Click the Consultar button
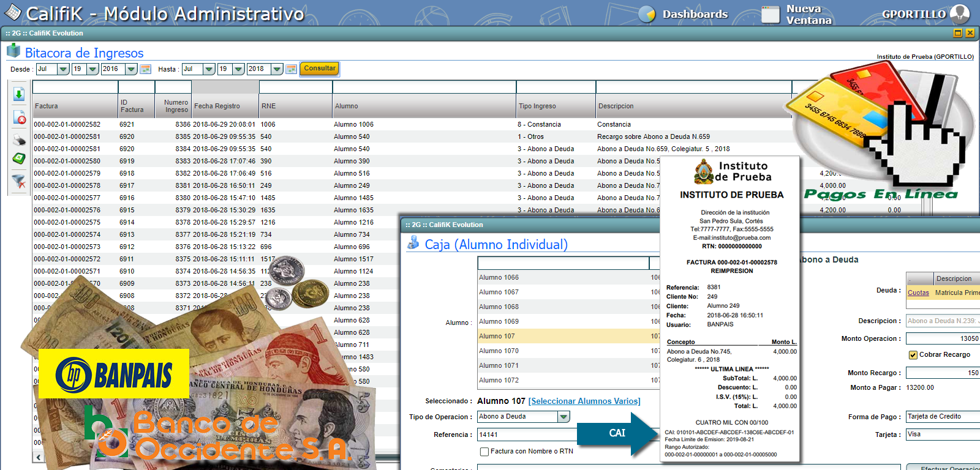 [320, 69]
